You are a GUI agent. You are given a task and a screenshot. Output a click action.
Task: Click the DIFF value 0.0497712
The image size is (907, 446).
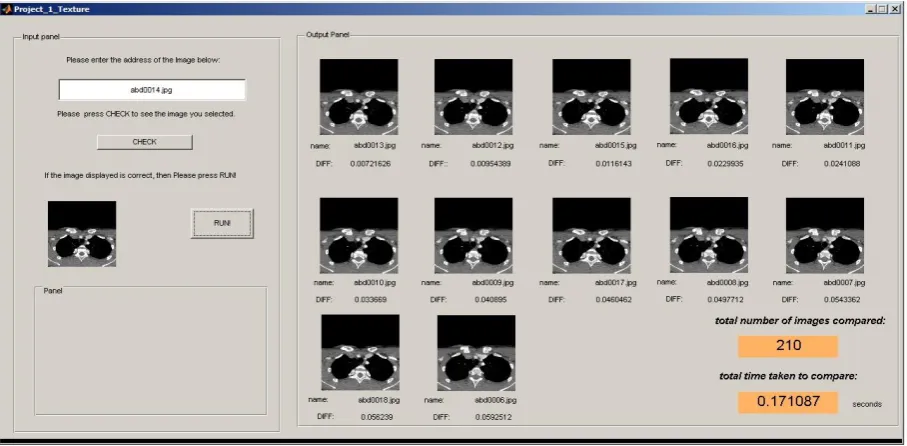click(x=725, y=300)
